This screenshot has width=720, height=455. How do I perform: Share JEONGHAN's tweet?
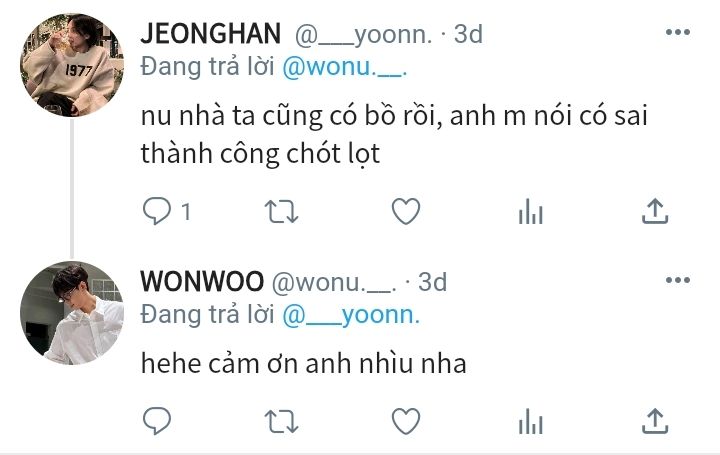click(x=655, y=211)
